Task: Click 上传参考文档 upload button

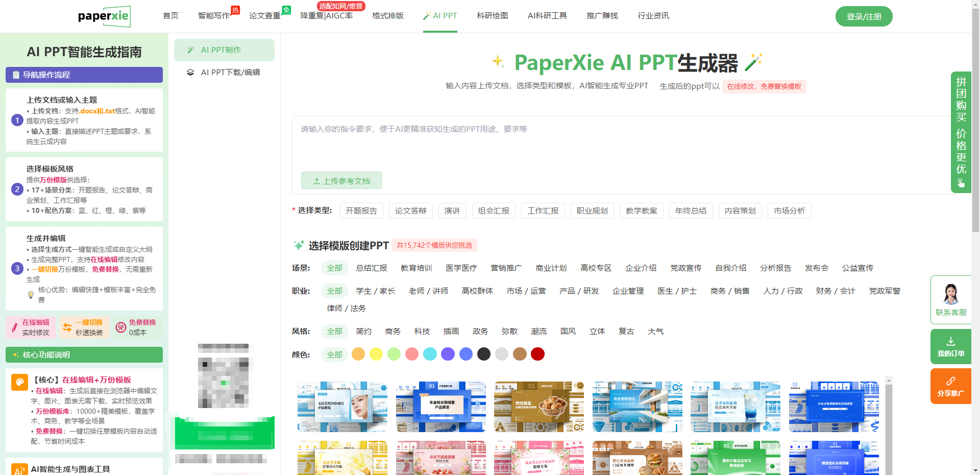Action: click(341, 181)
